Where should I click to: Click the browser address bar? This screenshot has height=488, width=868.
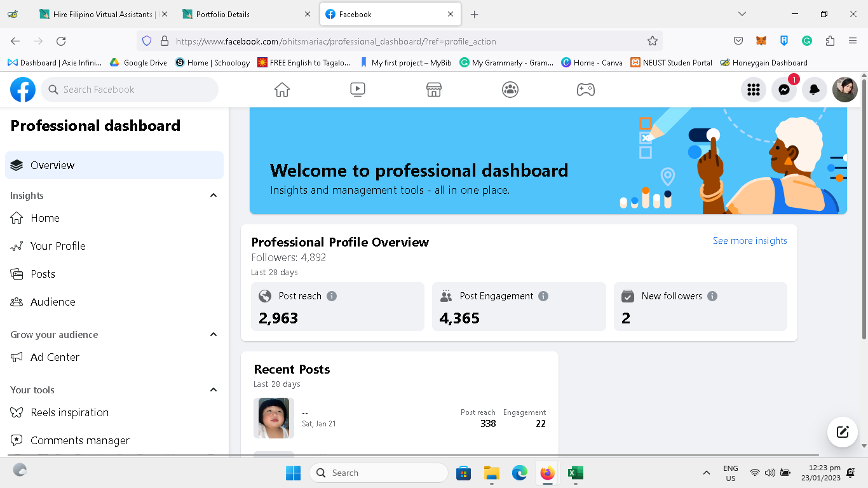(x=399, y=41)
